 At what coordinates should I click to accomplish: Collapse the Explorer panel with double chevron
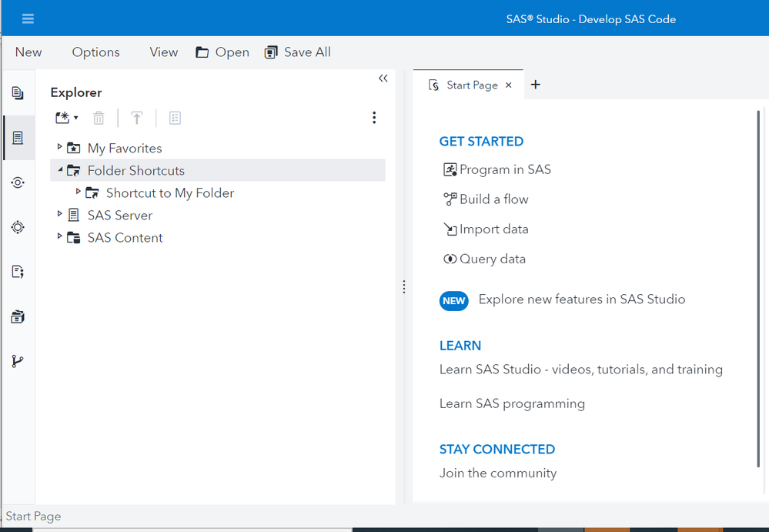click(x=383, y=79)
